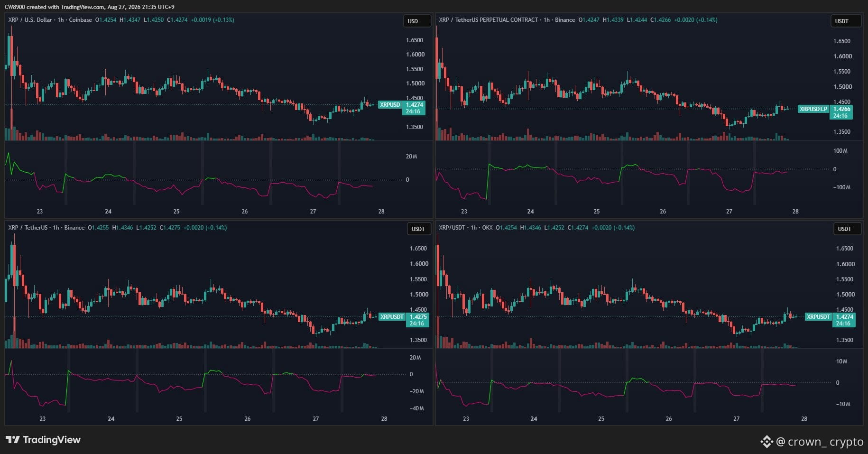The height and width of the screenshot is (454, 868).
Task: Click the 1.6000 price axis label on the Binance spot chart
Action: pos(419,264)
